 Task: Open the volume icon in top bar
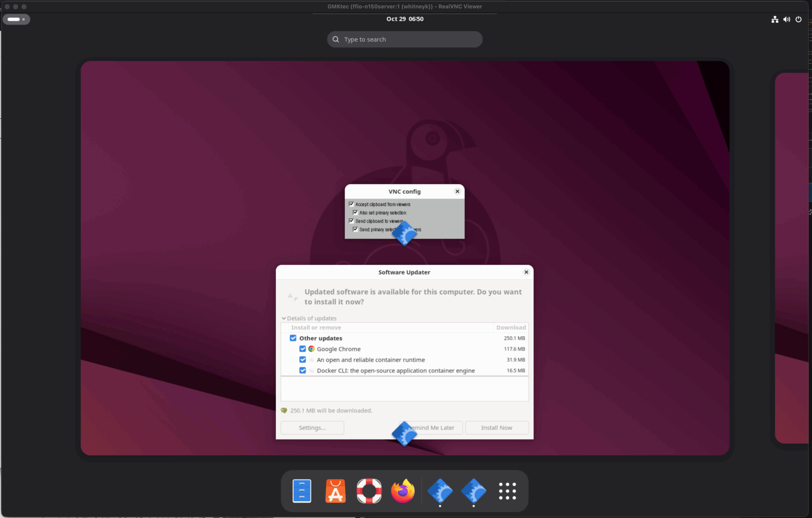pyautogui.click(x=786, y=19)
